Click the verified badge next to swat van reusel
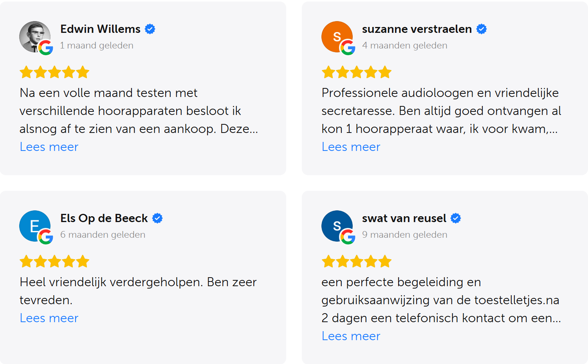Image resolution: width=588 pixels, height=364 pixels. tap(455, 218)
